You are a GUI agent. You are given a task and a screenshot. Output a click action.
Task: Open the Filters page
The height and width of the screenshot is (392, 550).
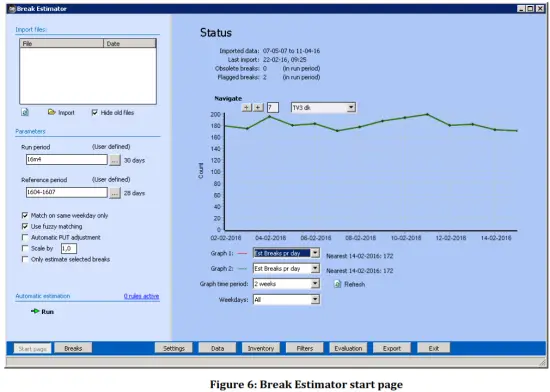pos(304,348)
